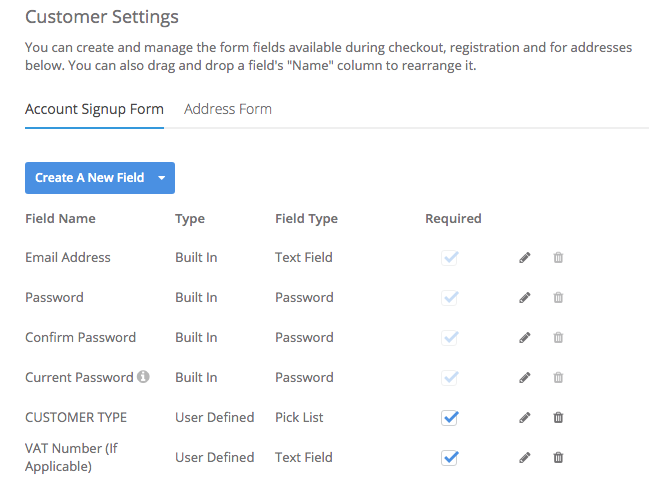Screen dimensions: 649x483
Task: Click the Required checkbox for Email Address
Action: (x=450, y=258)
